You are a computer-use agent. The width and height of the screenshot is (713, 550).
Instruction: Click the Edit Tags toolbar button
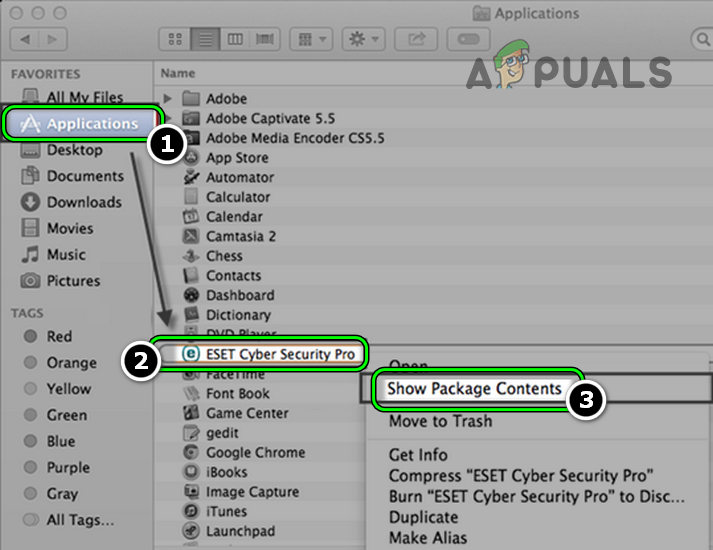tap(468, 40)
